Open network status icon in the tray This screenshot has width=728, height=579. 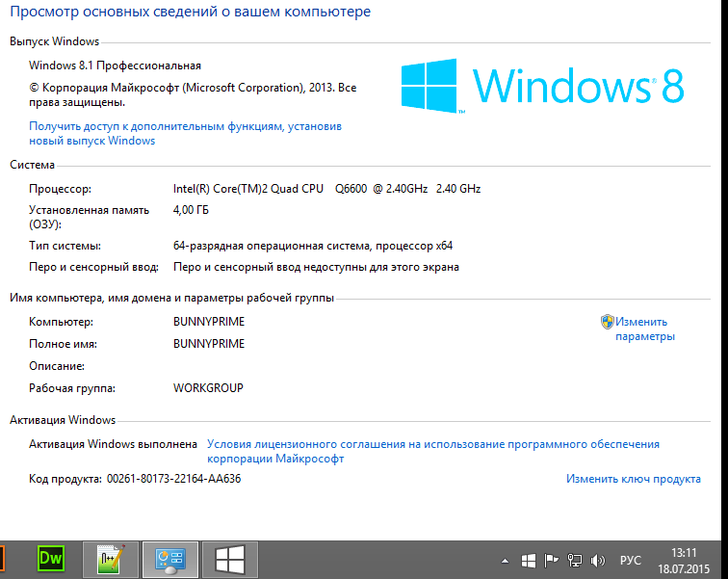(575, 560)
